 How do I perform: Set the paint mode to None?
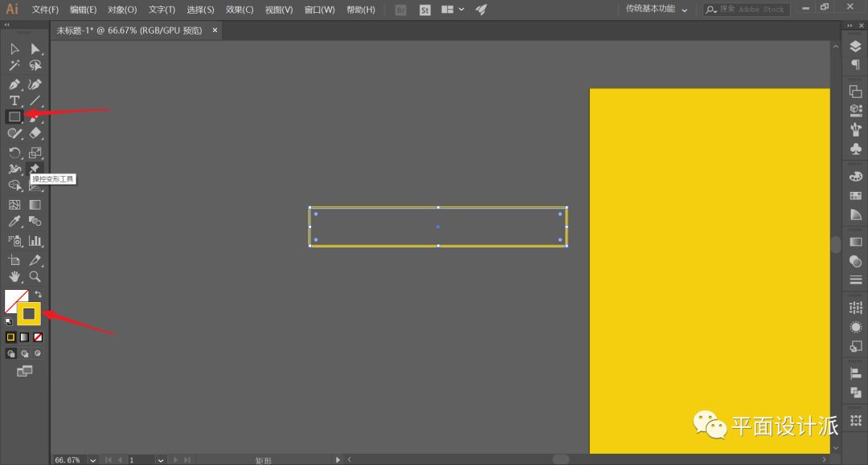(38, 337)
